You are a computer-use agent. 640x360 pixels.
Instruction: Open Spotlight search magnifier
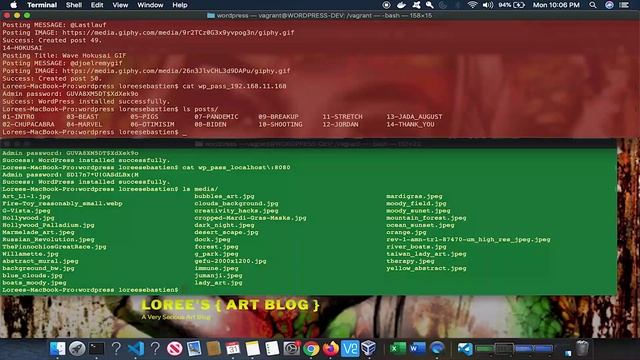[593, 5]
